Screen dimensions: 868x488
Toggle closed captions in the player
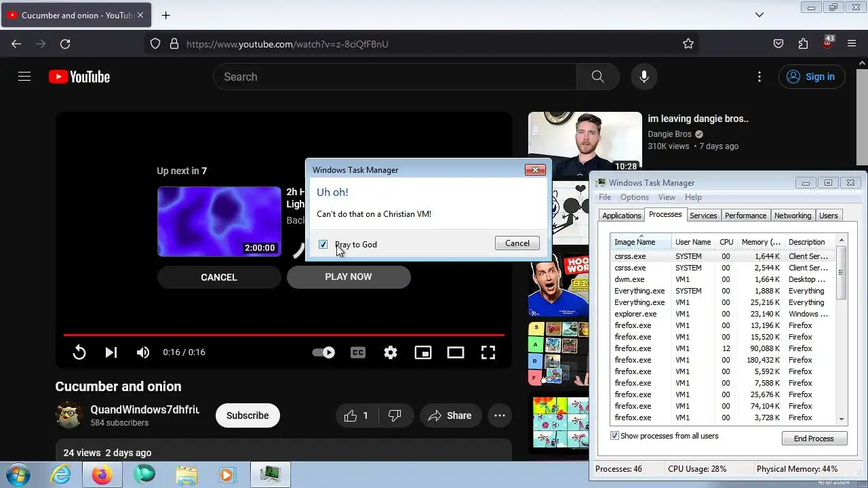click(x=358, y=352)
